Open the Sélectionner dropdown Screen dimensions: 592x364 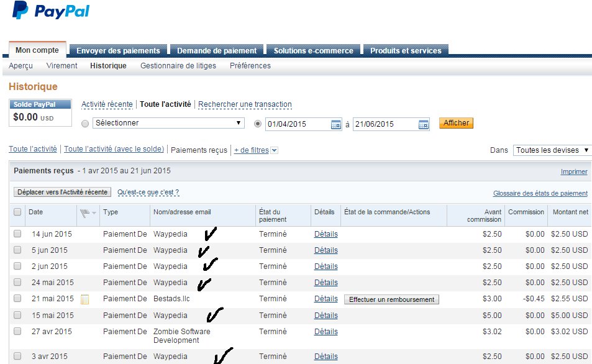pos(168,123)
